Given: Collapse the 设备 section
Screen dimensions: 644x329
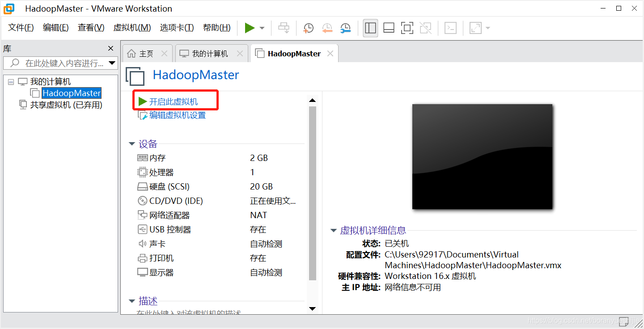Looking at the screenshot, I should [132, 144].
